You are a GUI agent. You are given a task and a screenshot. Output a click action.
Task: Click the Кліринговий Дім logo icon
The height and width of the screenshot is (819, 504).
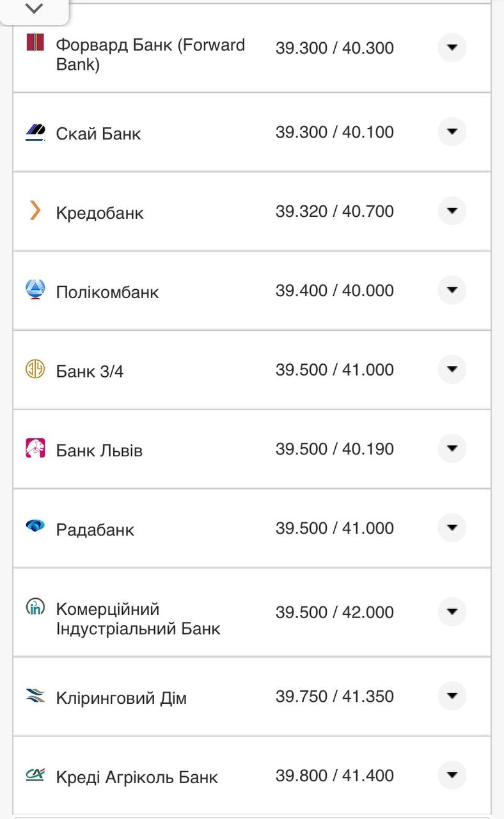[35, 696]
